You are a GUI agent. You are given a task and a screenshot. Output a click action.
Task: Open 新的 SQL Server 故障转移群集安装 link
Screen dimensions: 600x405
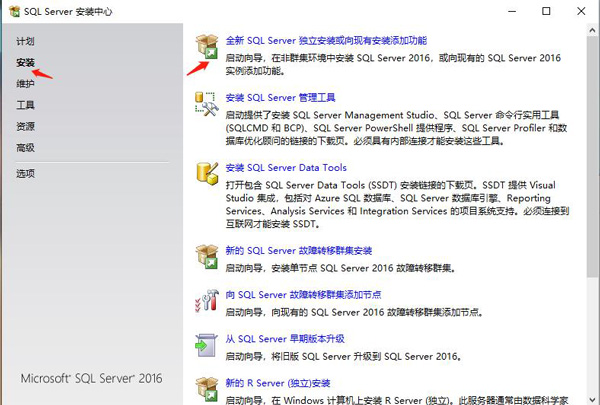(x=299, y=250)
